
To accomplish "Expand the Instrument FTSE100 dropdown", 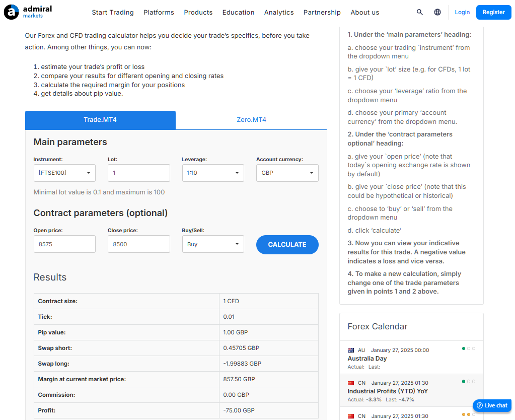I will click(x=64, y=173).
